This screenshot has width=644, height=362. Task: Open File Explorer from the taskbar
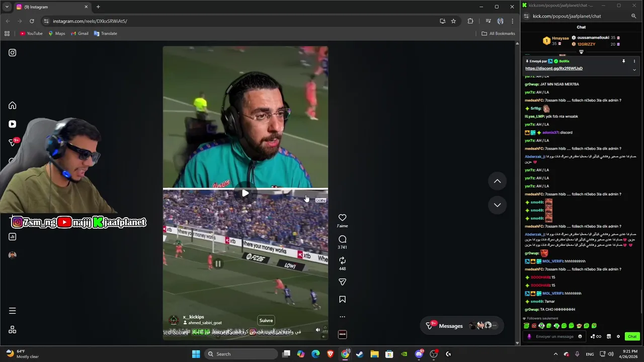click(x=374, y=354)
